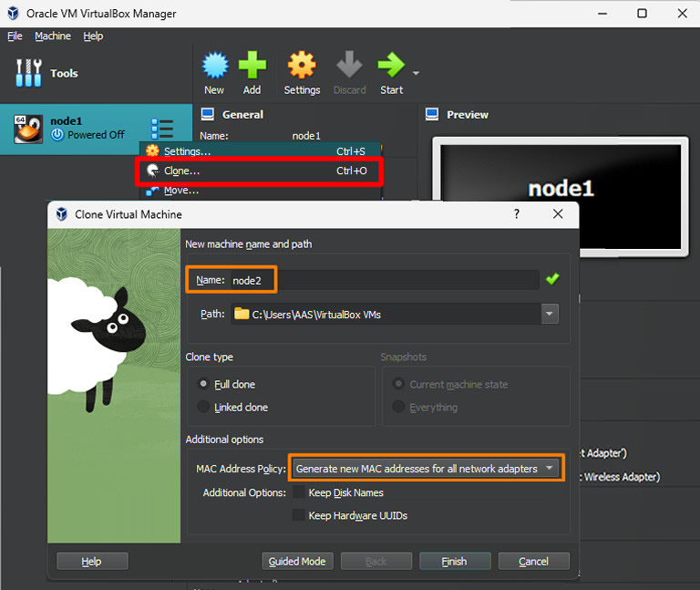700x590 pixels.
Task: Click the node1 name value in General
Action: (x=306, y=136)
